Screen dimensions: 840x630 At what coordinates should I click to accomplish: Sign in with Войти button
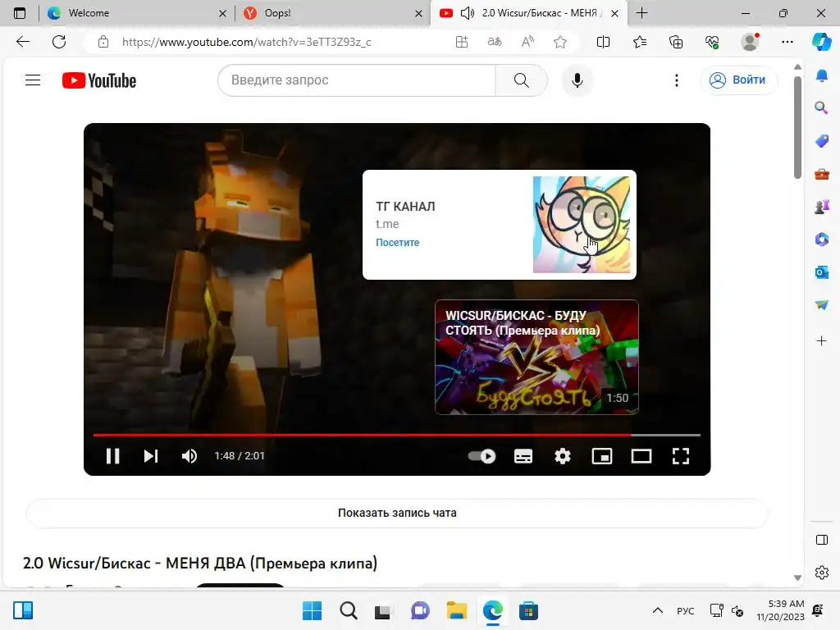pyautogui.click(x=738, y=80)
